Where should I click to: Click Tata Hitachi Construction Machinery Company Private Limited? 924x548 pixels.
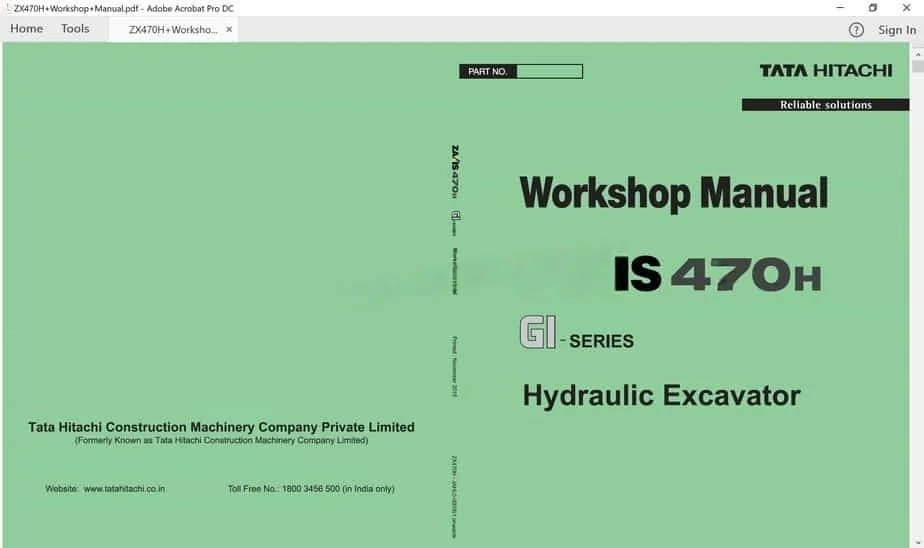[x=222, y=427]
